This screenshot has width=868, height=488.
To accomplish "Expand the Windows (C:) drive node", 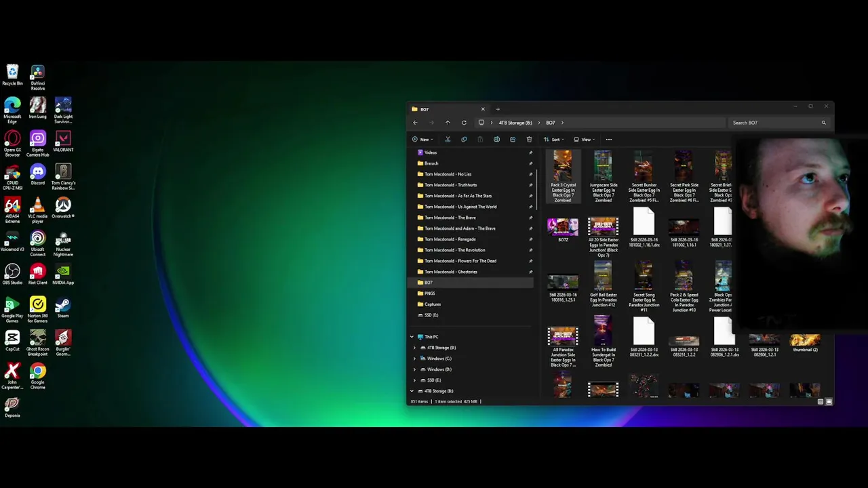I will [414, 359].
